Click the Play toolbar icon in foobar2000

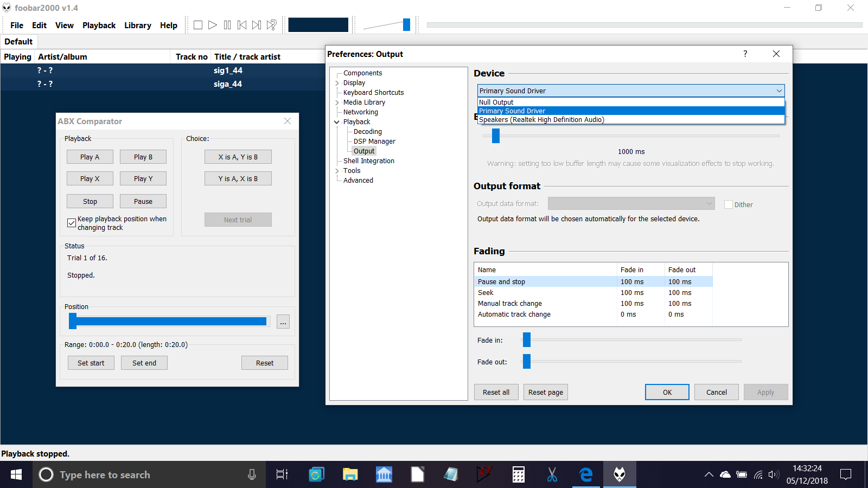click(x=213, y=25)
